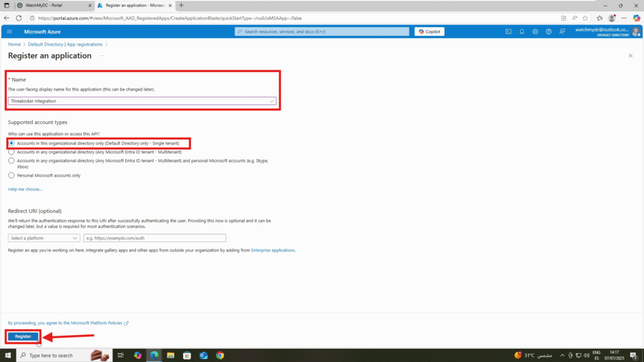Screen dimensions: 644x362
Task: Open the Edge tab actions menu
Action: point(6,5)
